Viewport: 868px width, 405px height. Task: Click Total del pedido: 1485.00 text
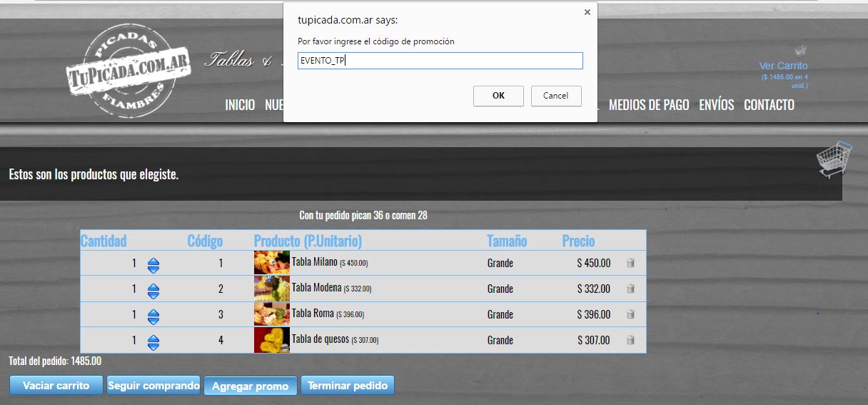click(55, 361)
